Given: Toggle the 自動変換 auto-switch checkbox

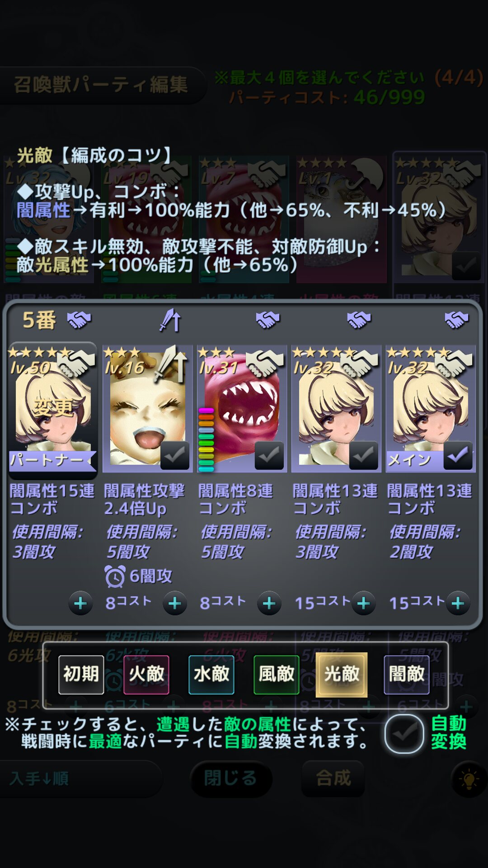Looking at the screenshot, I should 404,733.
